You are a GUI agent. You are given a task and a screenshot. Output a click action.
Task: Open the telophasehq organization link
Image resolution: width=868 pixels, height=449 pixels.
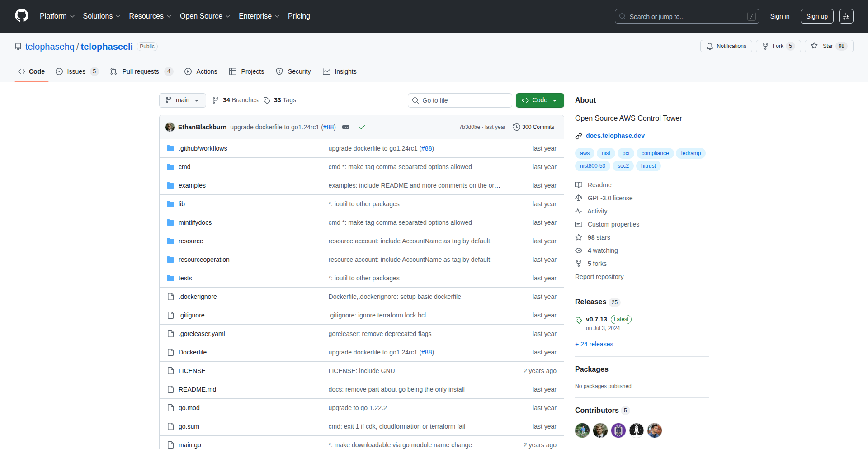click(50, 47)
